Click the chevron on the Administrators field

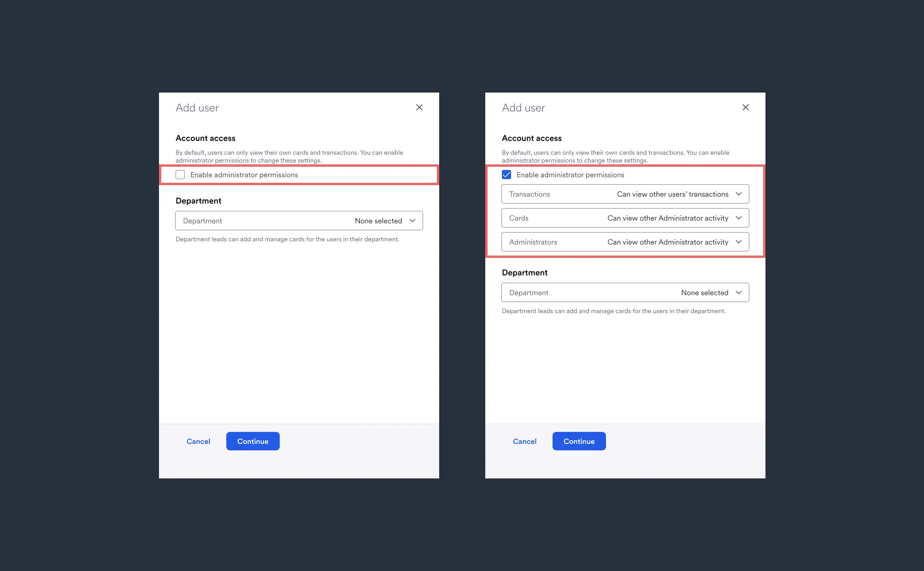[738, 242]
